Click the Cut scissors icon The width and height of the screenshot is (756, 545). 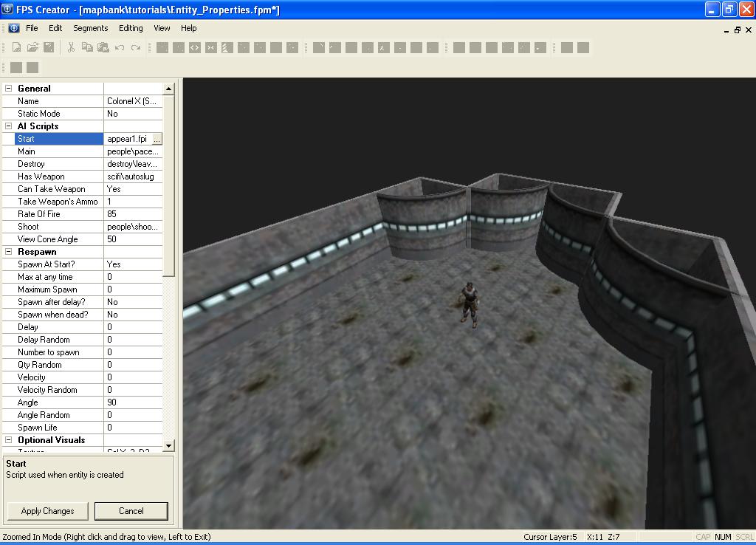[71, 47]
